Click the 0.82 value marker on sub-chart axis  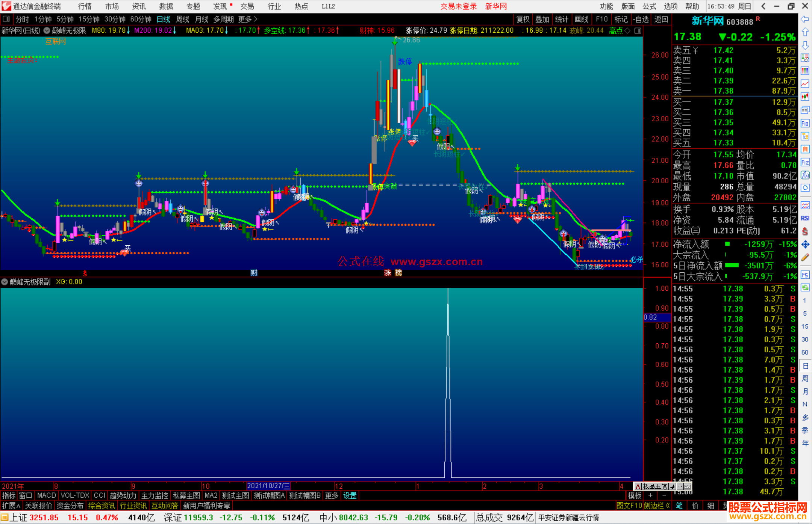[x=657, y=317]
